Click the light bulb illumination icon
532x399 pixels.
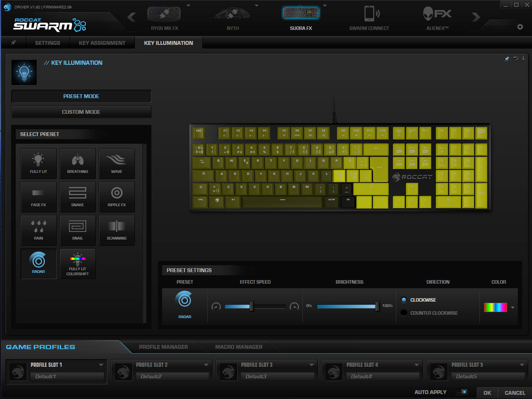point(24,72)
